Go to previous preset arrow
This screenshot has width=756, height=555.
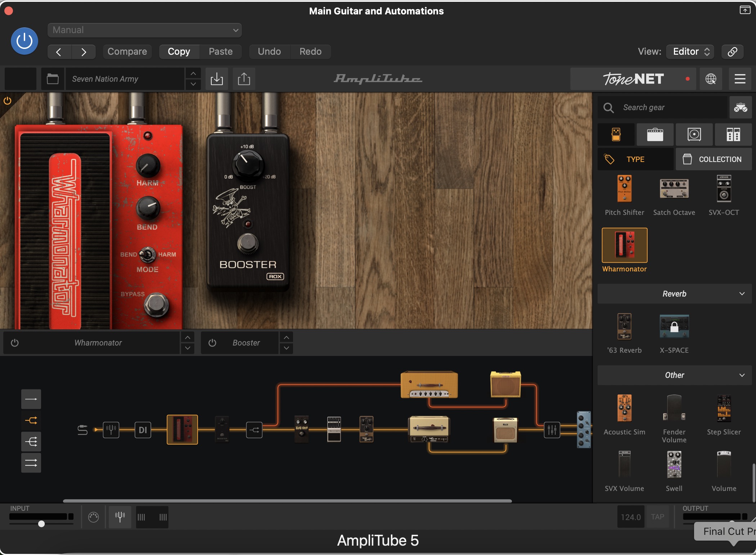point(59,52)
